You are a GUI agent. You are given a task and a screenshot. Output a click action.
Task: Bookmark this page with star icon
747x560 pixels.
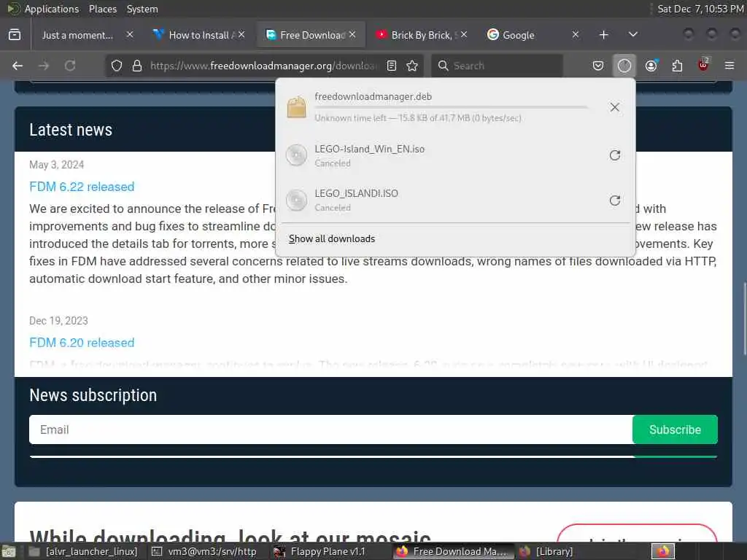tap(412, 66)
